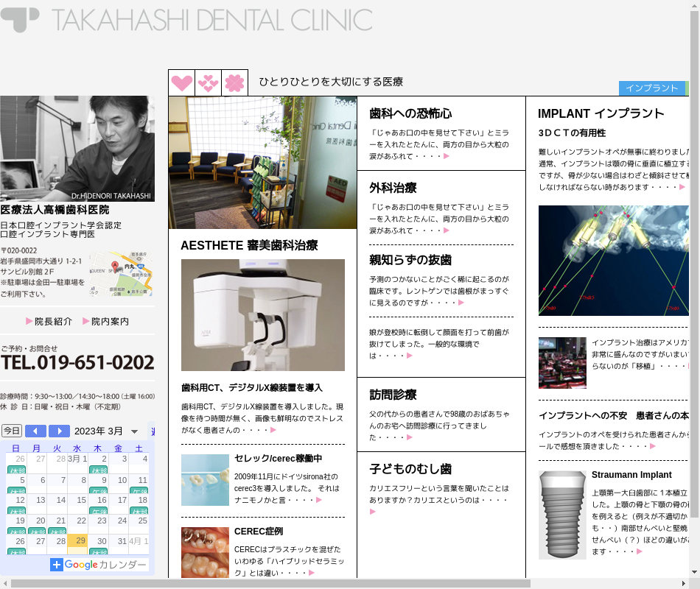The width and height of the screenshot is (700, 589).
Task: Open Google Calendar plus button
Action: coord(56,565)
